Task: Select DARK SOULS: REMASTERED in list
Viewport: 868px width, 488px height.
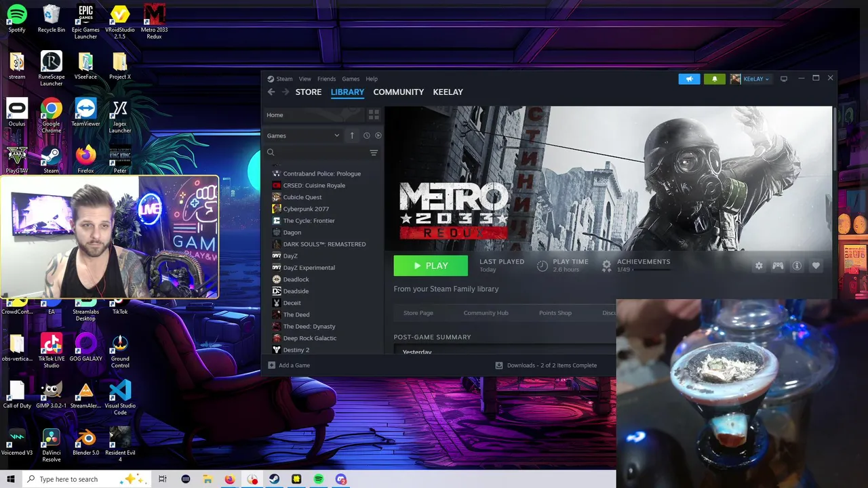Action: coord(324,244)
